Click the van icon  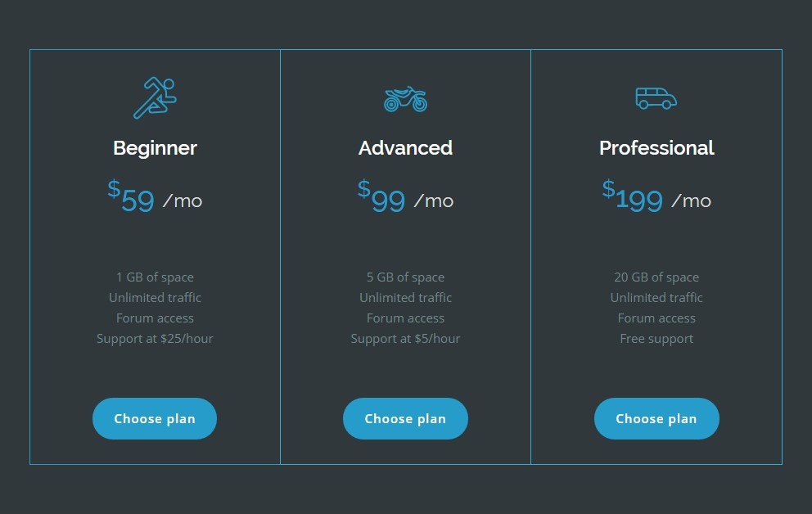(x=656, y=98)
